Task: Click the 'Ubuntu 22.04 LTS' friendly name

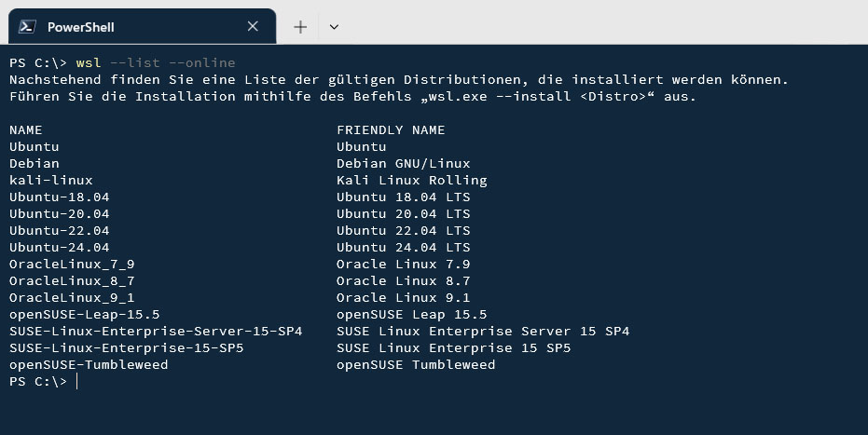Action: pos(403,230)
